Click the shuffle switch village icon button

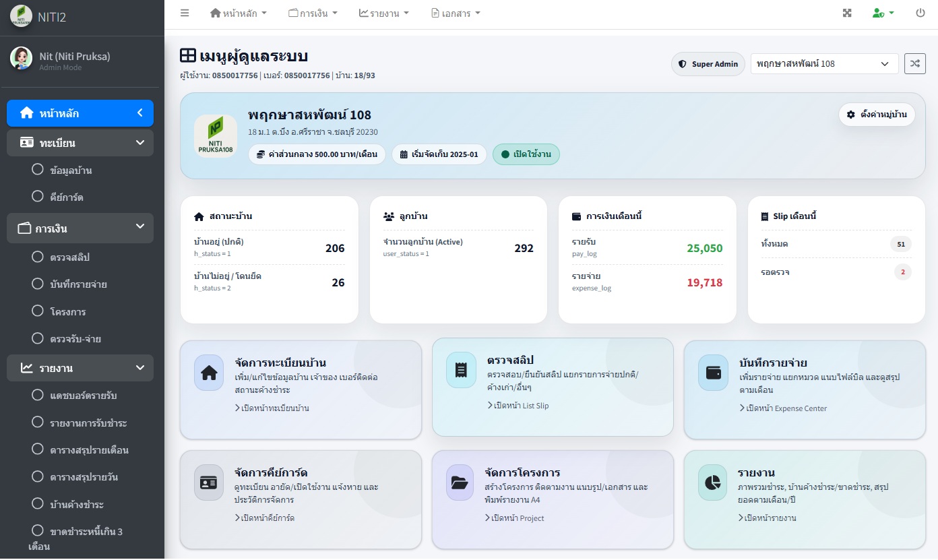coord(914,63)
